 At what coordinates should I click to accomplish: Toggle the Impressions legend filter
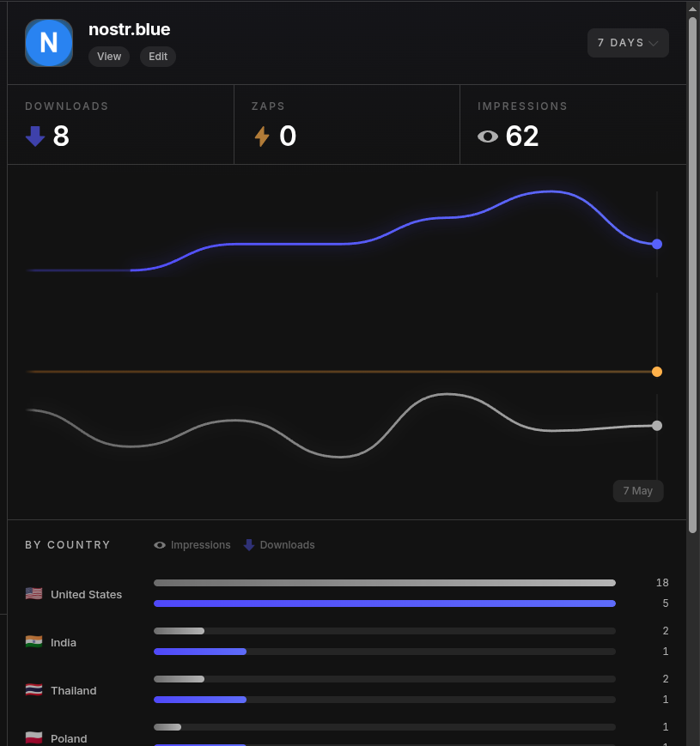[192, 545]
